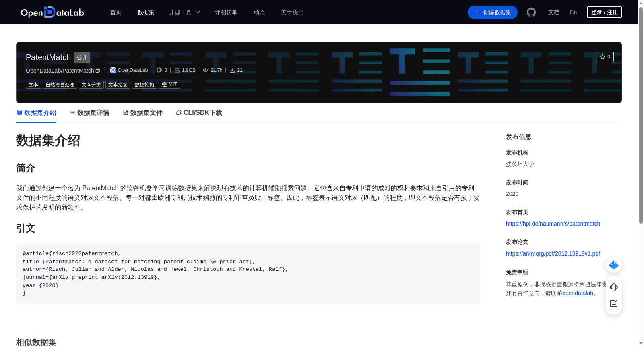Open 数据集 in the top navigation
Screen dimensions: 644x347
click(146, 12)
